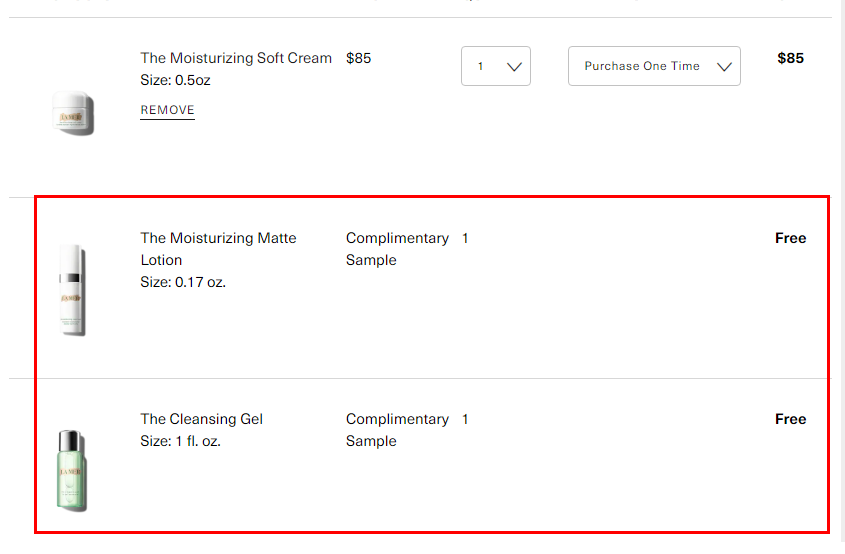845x554 pixels.
Task: Click the quantity dropdown chevron arrow
Action: tap(514, 66)
